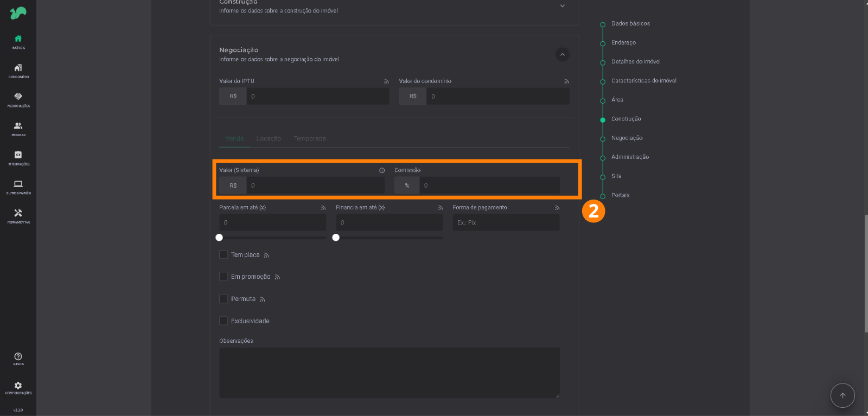The width and height of the screenshot is (868, 416).
Task: Open Ferramentas tools icon
Action: [18, 216]
